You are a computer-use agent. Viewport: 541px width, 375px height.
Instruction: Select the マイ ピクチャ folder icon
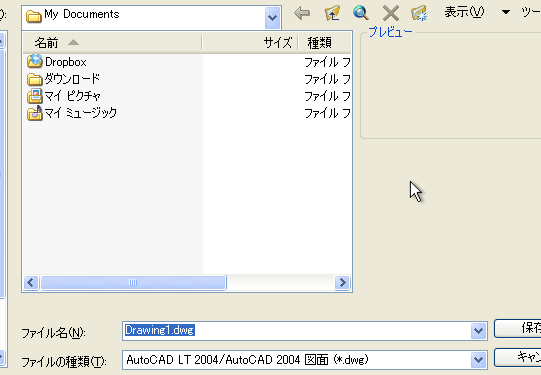tap(35, 96)
